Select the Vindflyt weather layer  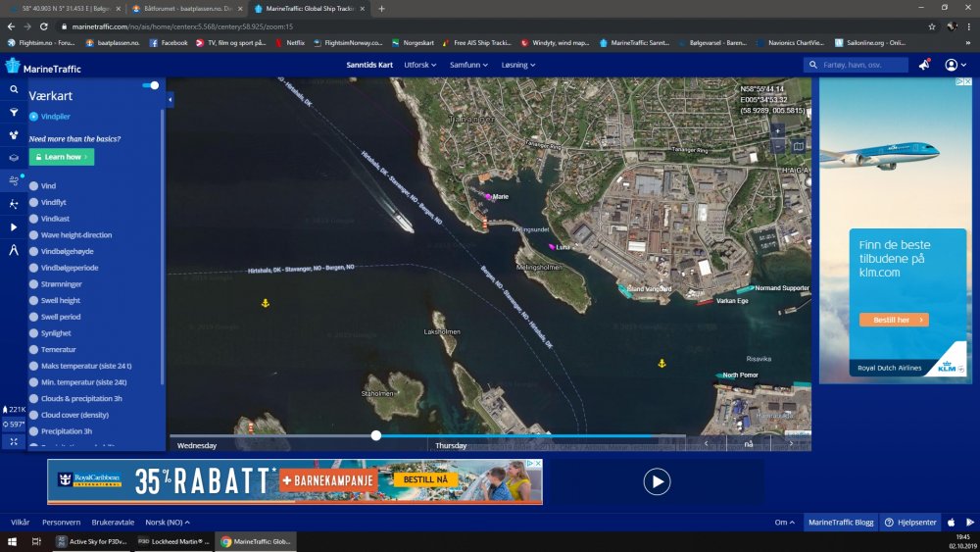pos(33,203)
